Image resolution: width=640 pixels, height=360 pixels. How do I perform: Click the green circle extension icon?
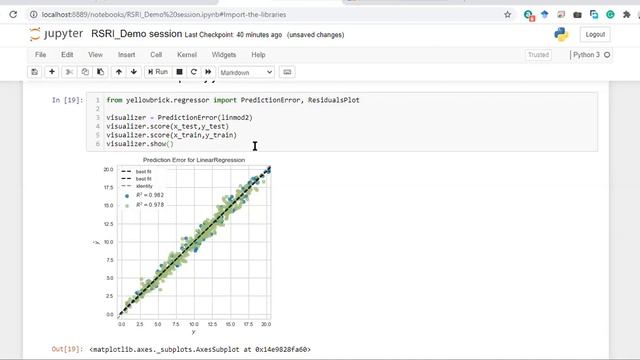(x=610, y=15)
